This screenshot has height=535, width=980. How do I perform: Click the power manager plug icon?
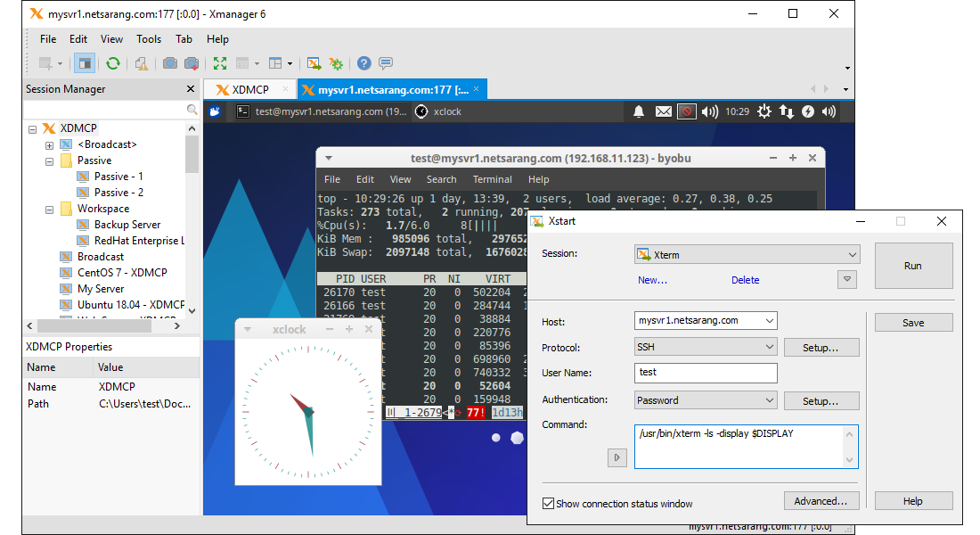[x=764, y=111]
